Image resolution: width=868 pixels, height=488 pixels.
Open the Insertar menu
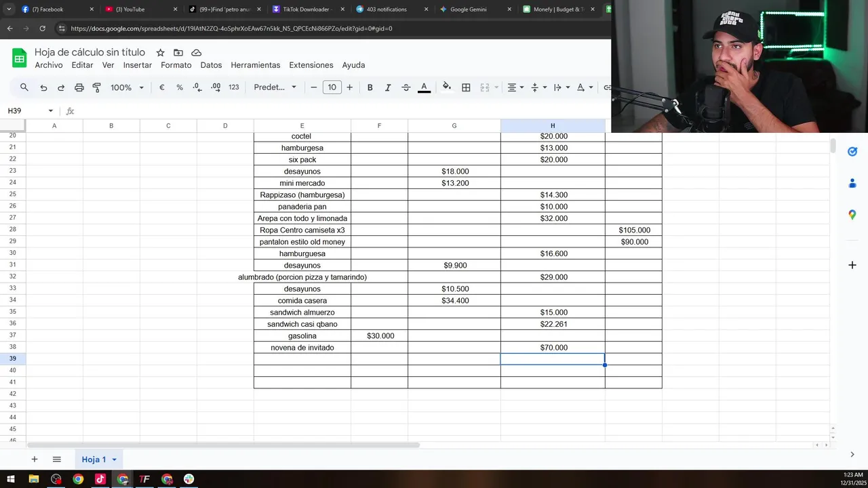coord(138,65)
